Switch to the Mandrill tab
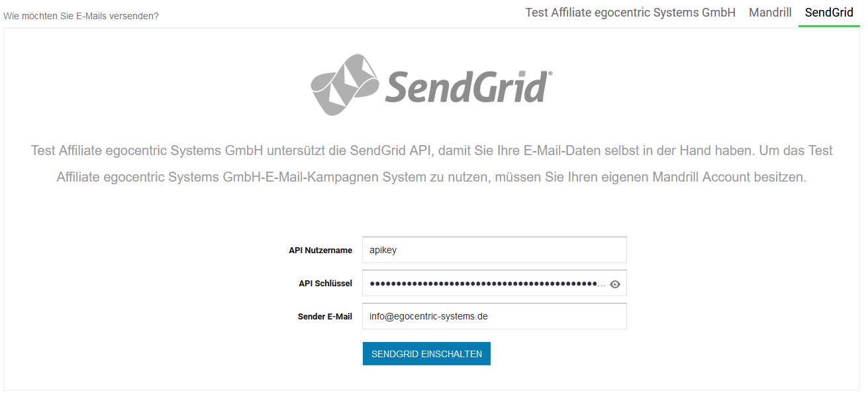 click(x=770, y=13)
